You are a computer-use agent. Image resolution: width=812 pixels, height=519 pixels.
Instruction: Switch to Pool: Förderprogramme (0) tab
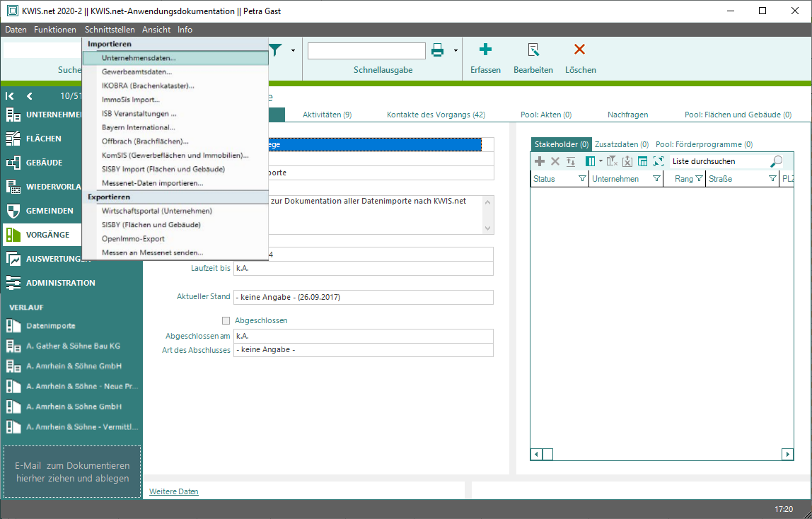[704, 144]
